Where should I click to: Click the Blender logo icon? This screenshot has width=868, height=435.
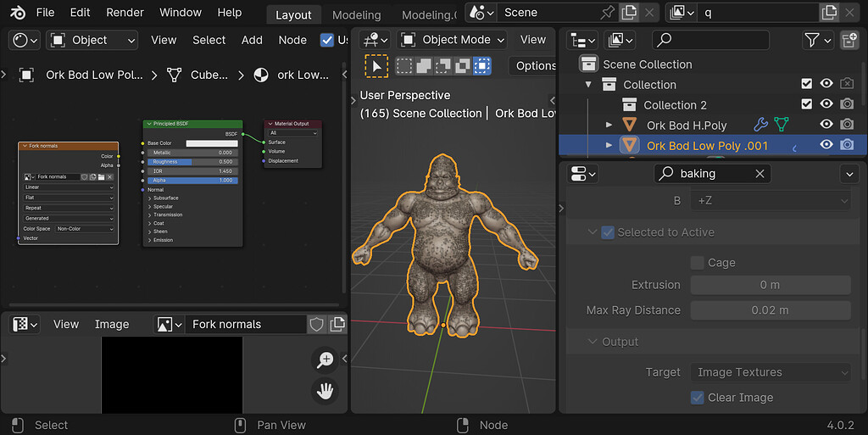(16, 13)
